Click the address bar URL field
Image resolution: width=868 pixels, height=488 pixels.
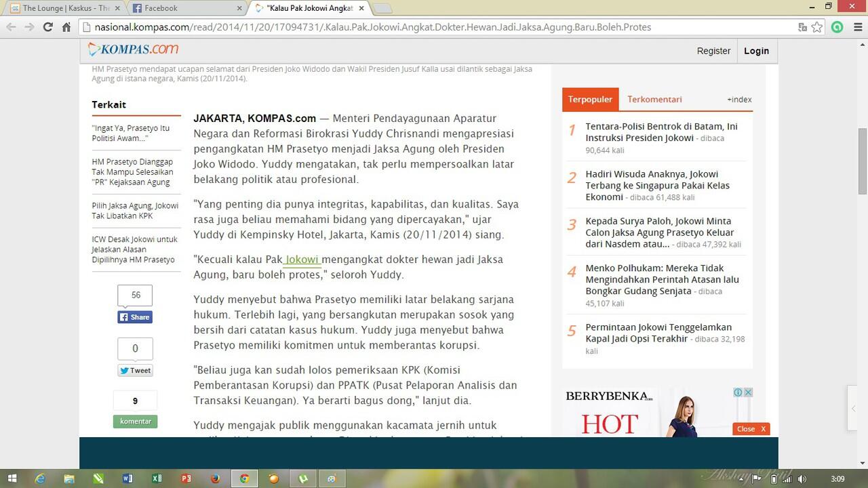(x=434, y=27)
